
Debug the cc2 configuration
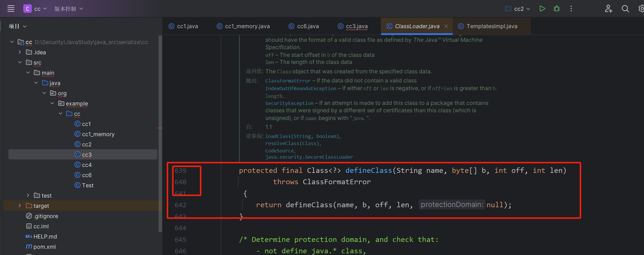(x=557, y=9)
